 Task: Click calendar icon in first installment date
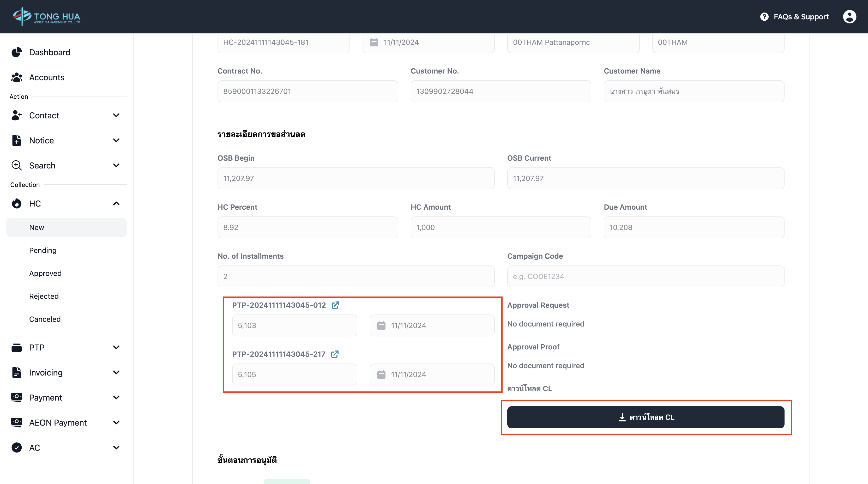tap(381, 325)
